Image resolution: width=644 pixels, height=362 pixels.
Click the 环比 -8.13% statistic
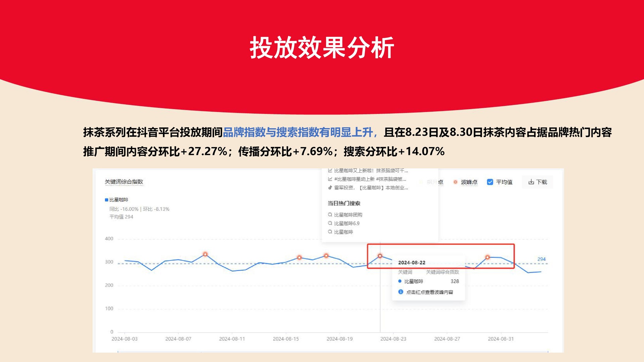click(156, 209)
